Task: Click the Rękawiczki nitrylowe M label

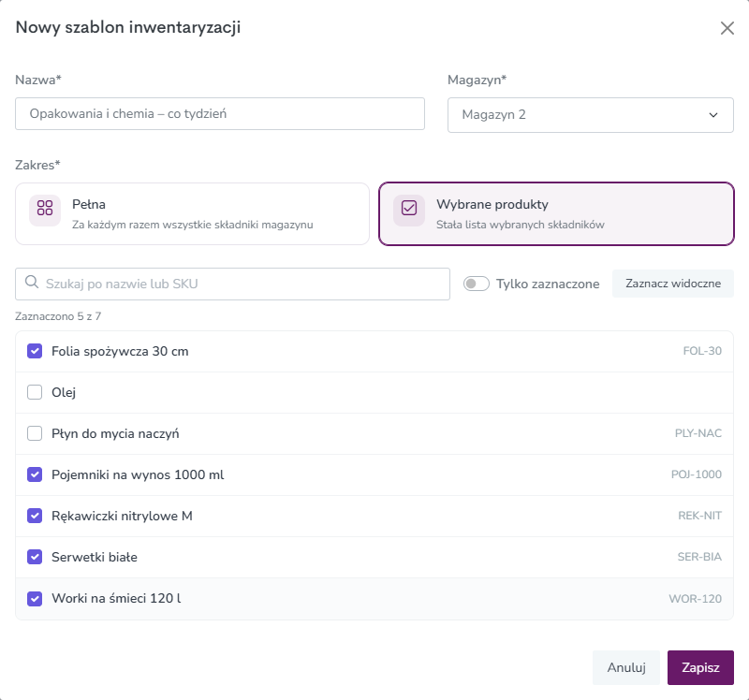Action: (122, 517)
